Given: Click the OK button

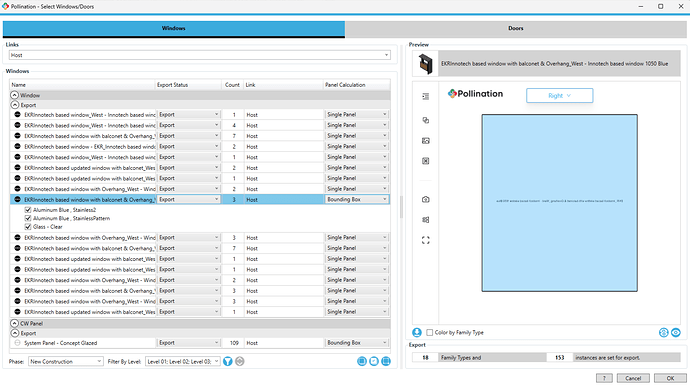Looking at the screenshot, I should [x=670, y=378].
